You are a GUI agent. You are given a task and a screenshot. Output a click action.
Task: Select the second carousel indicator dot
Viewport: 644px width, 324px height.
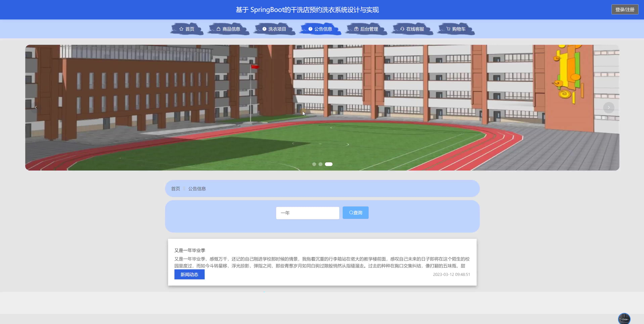[x=320, y=164]
